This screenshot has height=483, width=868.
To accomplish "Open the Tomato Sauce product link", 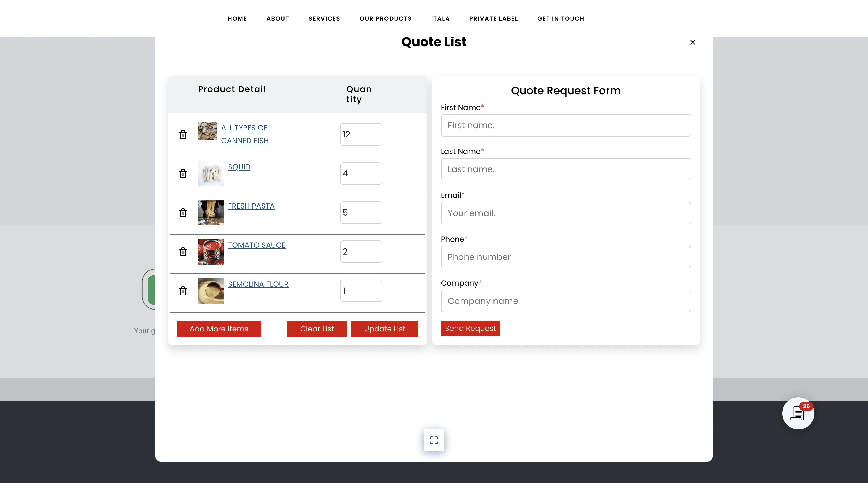I will click(x=256, y=245).
